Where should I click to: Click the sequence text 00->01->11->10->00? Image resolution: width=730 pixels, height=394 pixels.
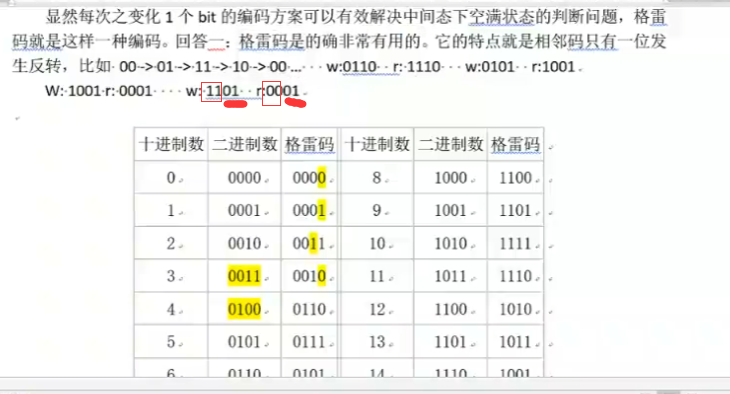(203, 67)
